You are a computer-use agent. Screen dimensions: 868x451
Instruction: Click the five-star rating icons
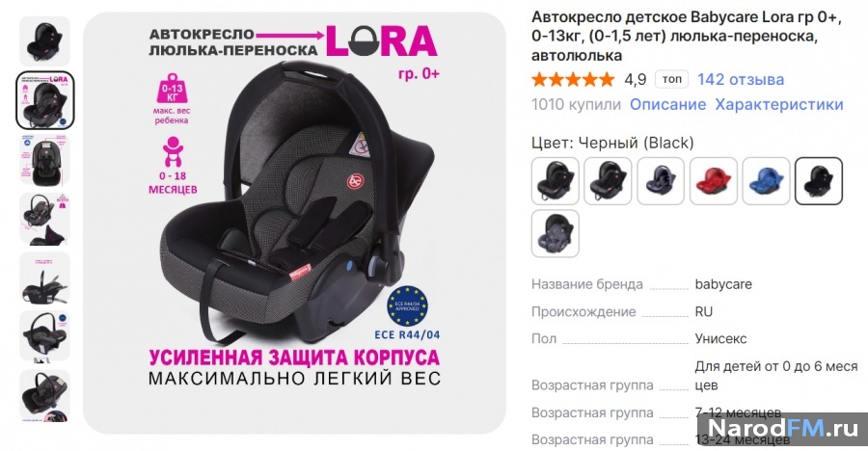click(x=573, y=80)
